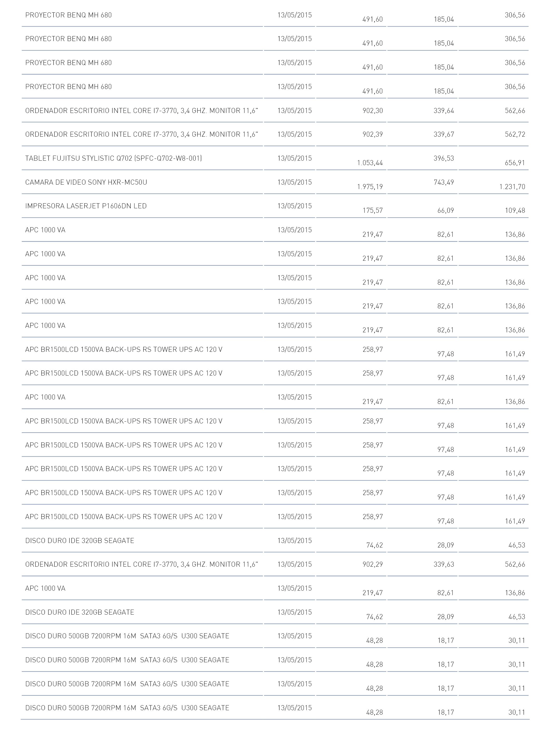Select the IMPRESORA LASERJET P1606DN LED description
The width and height of the screenshot is (560, 731).
coord(86,206)
